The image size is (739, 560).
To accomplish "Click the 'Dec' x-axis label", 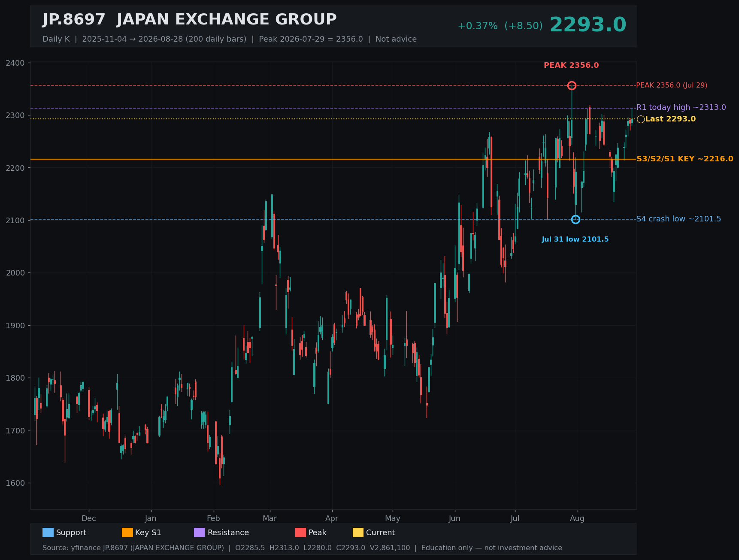I will coord(89,518).
